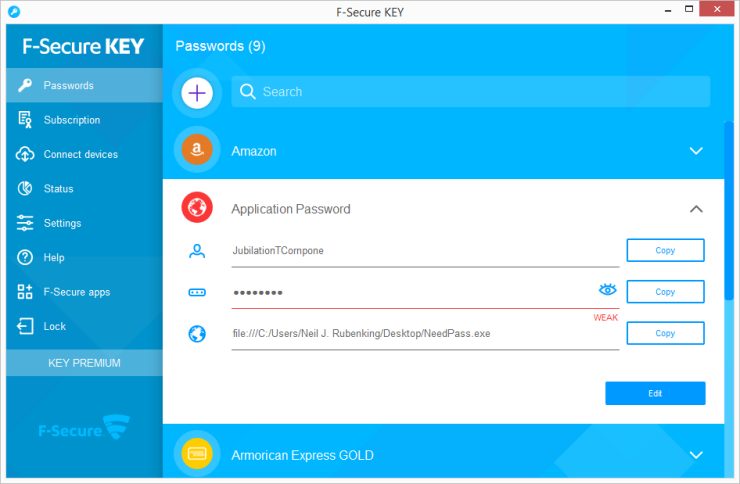This screenshot has width=740, height=484.
Task: Click the Application Password title text
Action: pos(291,209)
